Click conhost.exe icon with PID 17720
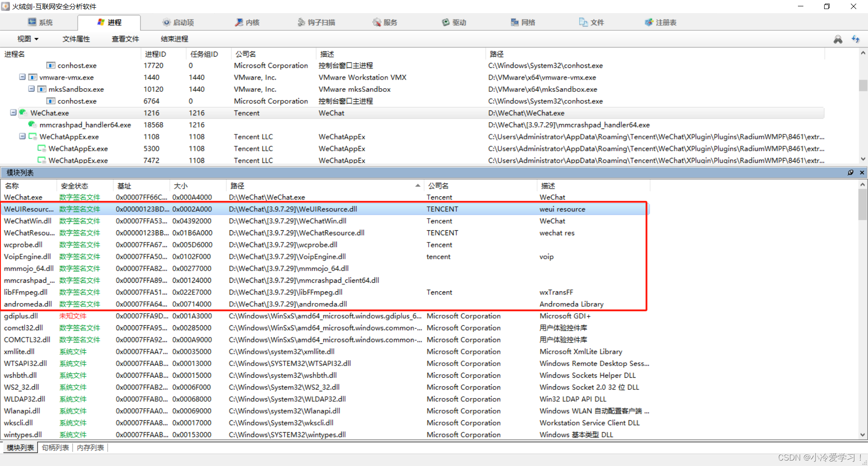 [x=51, y=65]
